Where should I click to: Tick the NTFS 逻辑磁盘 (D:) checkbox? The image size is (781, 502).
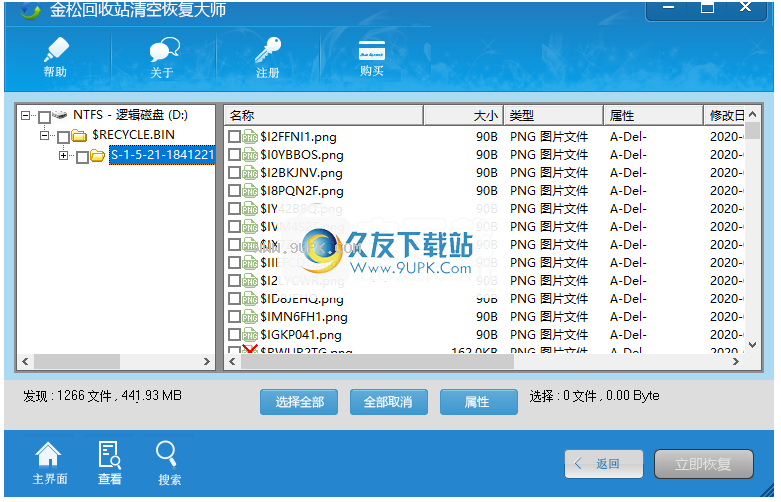pos(44,117)
